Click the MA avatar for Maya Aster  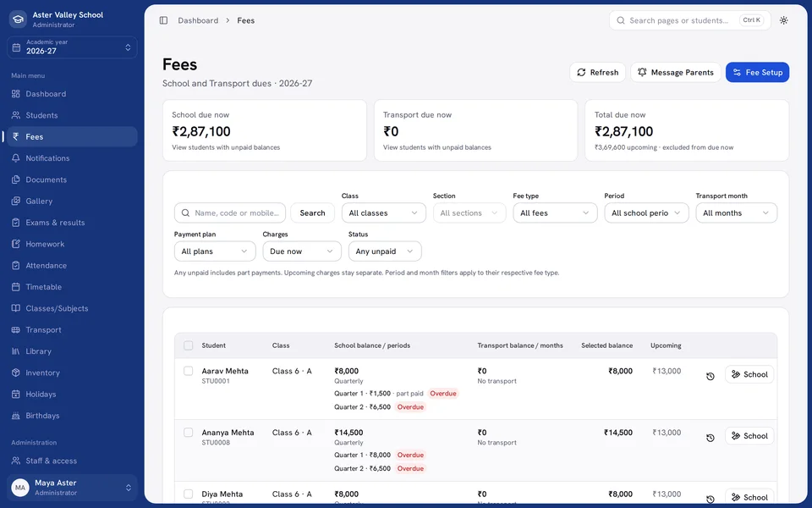[x=20, y=488]
